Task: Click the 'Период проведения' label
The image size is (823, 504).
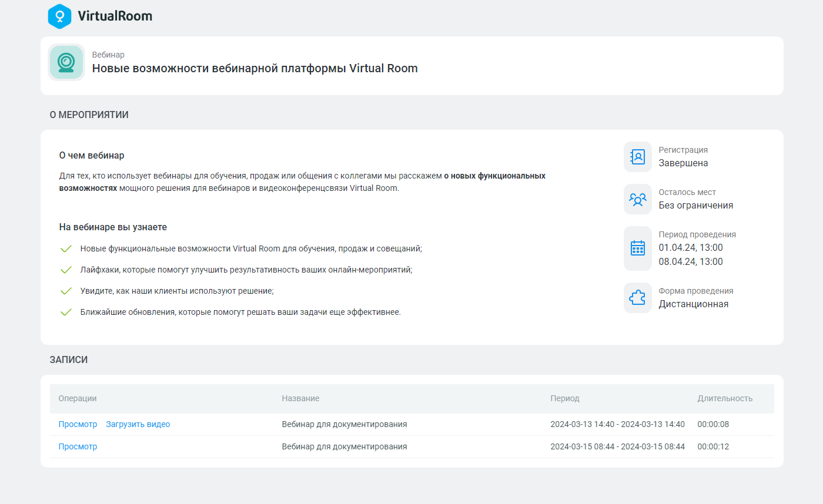Action: pos(697,234)
